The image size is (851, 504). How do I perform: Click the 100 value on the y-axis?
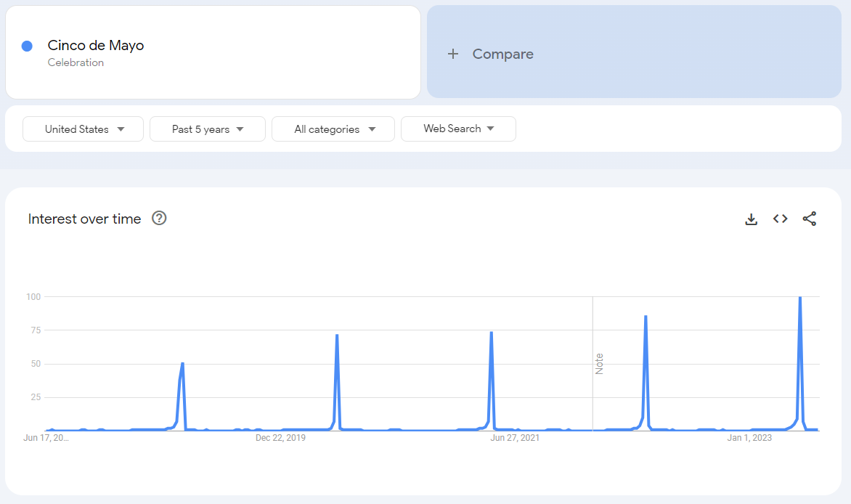click(x=33, y=296)
